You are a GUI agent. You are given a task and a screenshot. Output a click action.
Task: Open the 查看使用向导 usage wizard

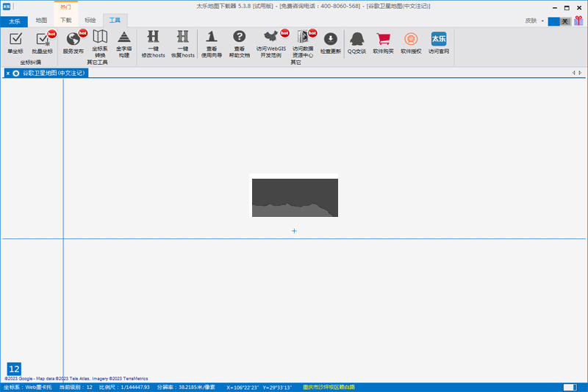click(x=212, y=43)
